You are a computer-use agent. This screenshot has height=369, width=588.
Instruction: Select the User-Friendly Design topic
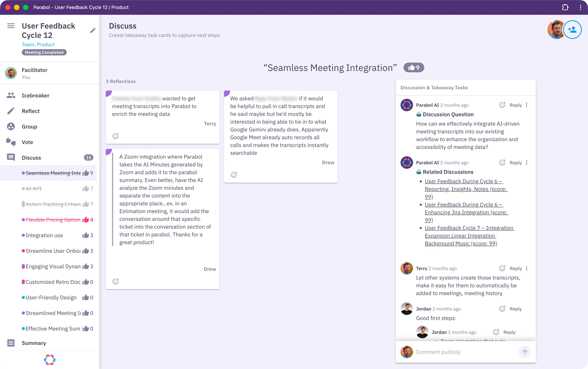48,297
